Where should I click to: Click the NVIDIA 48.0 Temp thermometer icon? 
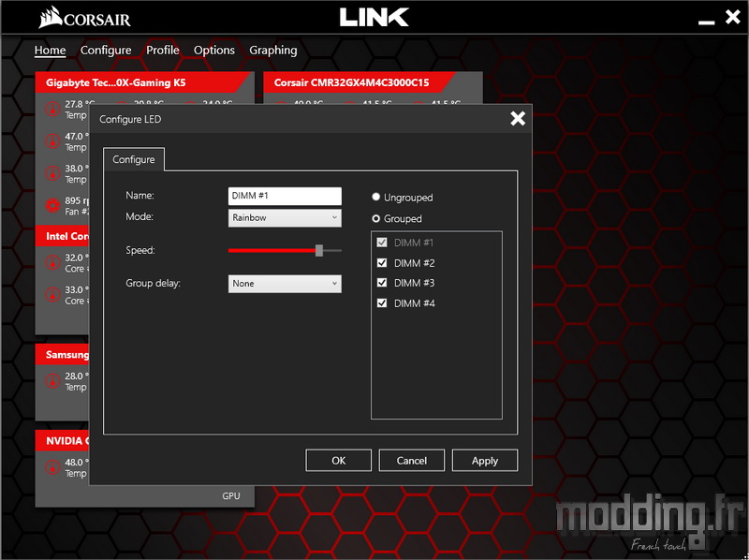(52, 467)
